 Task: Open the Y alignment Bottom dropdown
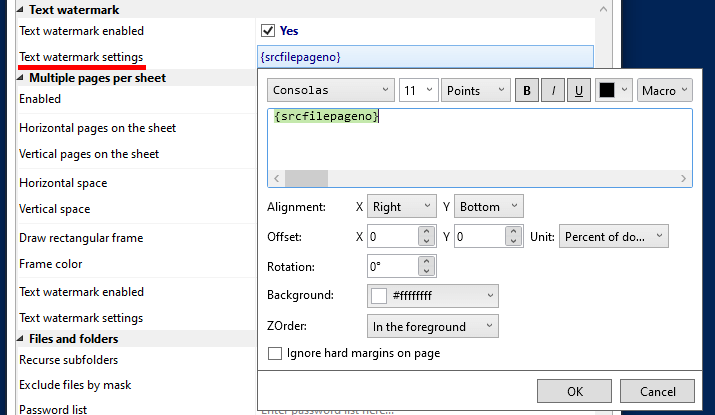click(488, 207)
